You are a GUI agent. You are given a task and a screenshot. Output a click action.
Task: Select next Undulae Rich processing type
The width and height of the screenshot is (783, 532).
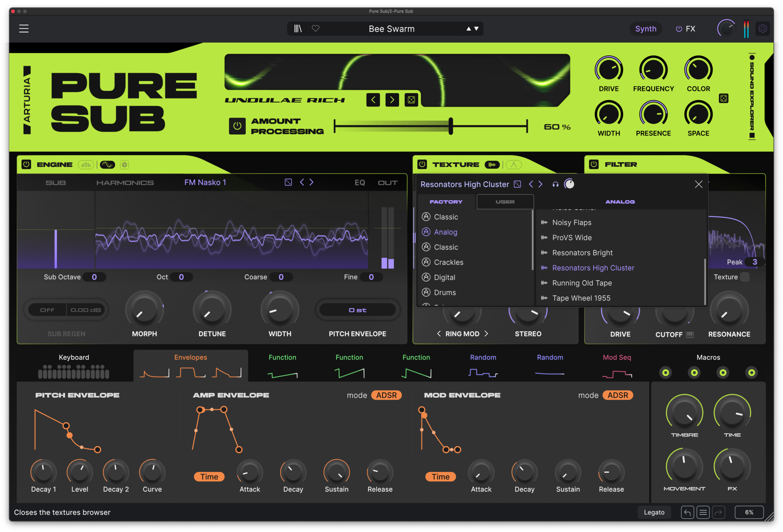[x=392, y=100]
